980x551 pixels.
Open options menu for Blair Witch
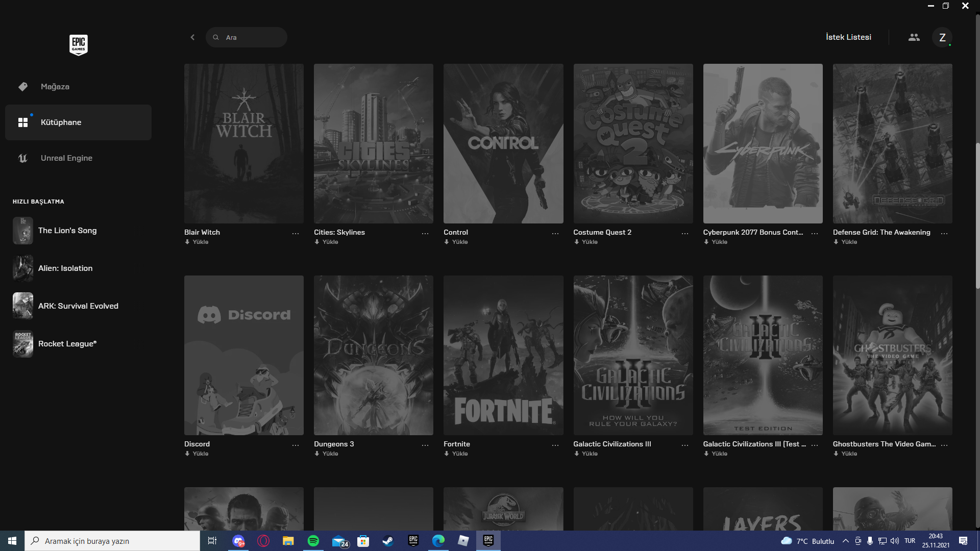(296, 233)
